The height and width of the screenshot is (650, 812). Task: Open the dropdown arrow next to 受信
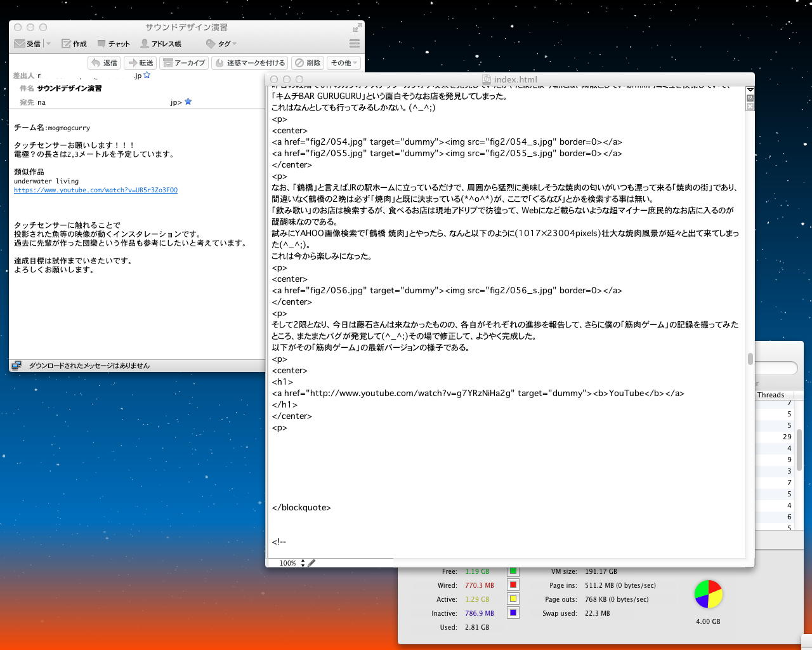(48, 44)
